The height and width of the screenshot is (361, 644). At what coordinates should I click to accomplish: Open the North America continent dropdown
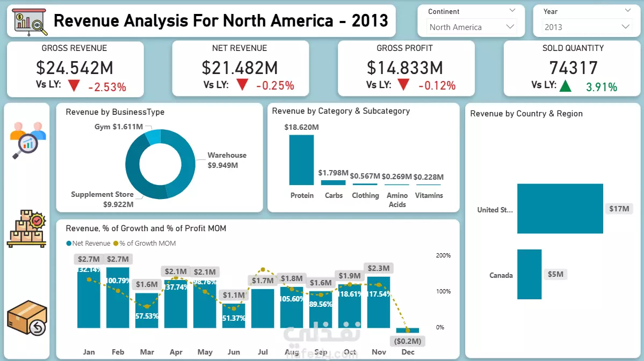point(471,27)
